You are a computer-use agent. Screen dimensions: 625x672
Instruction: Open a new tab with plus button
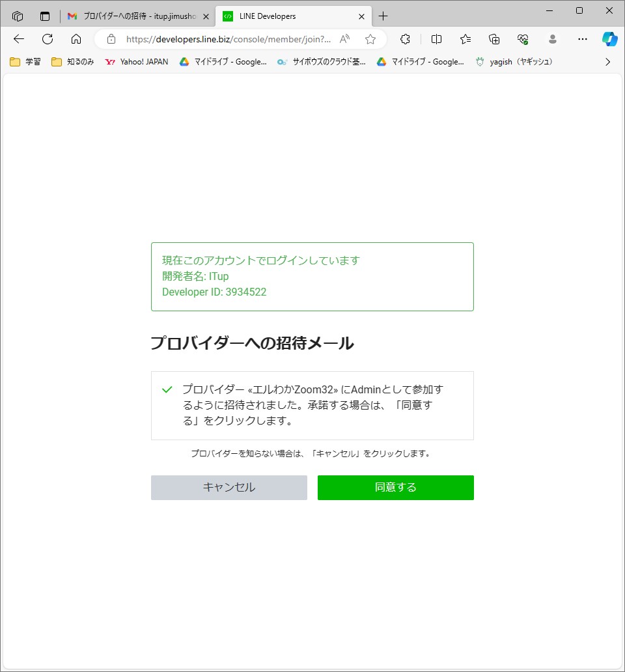coord(383,16)
